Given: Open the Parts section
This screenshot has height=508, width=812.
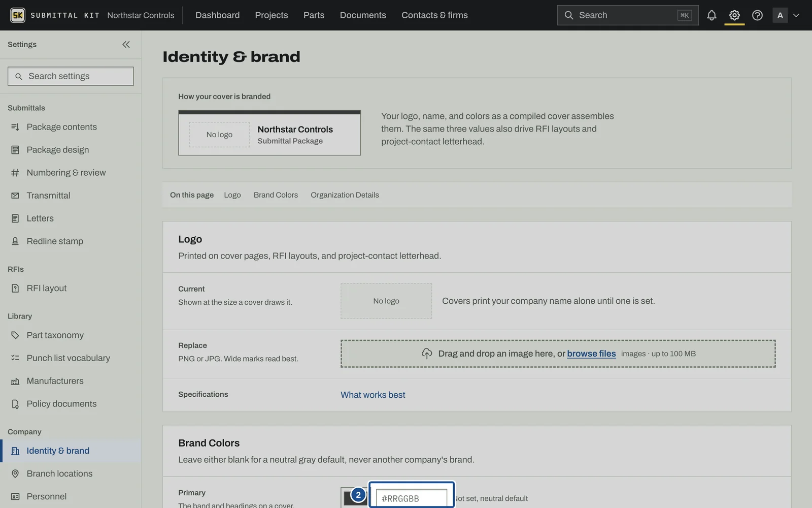Looking at the screenshot, I should click(314, 15).
